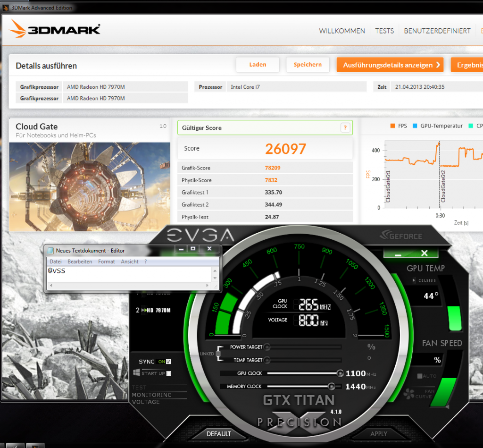
Task: Open the Datei menu in Editor
Action: (x=56, y=262)
